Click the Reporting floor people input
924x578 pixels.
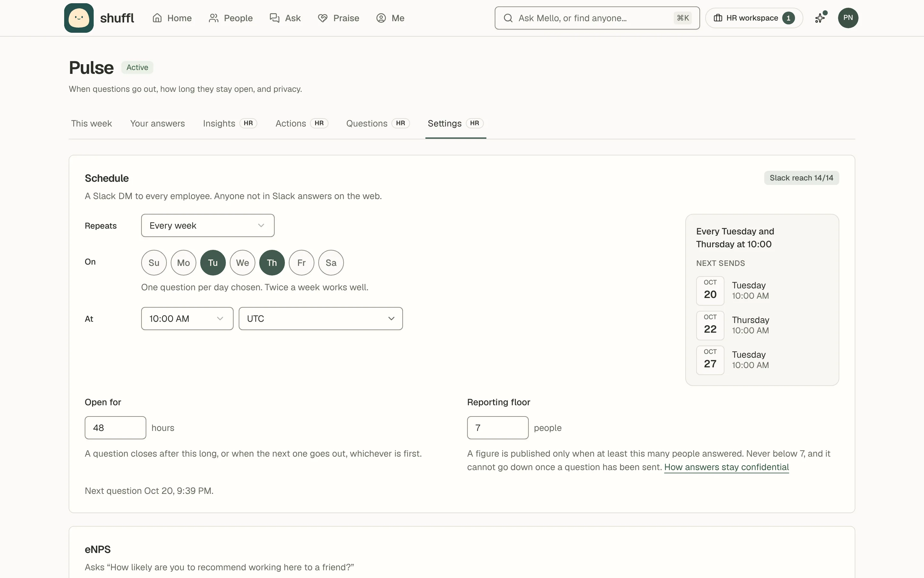coord(498,428)
